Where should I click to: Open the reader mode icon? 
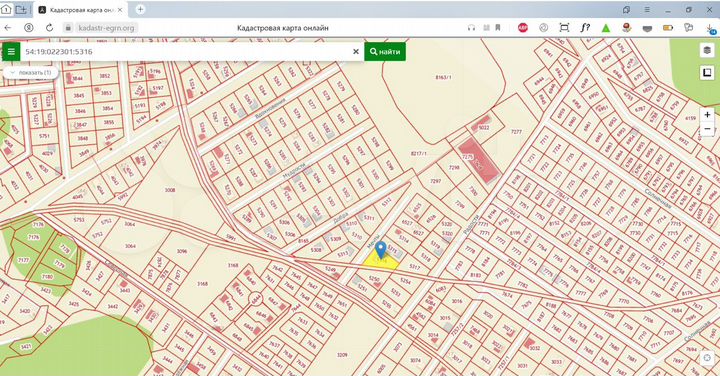(x=486, y=28)
